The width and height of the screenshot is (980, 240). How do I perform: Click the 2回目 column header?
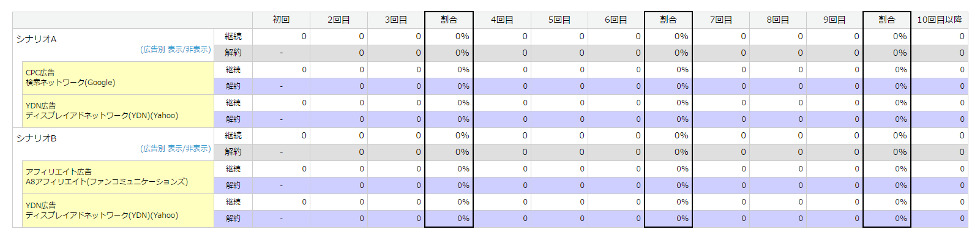(339, 20)
